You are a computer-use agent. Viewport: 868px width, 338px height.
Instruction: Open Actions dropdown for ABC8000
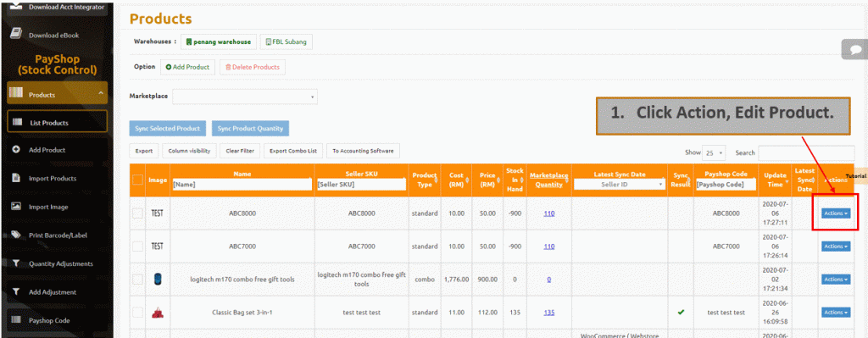pos(836,213)
